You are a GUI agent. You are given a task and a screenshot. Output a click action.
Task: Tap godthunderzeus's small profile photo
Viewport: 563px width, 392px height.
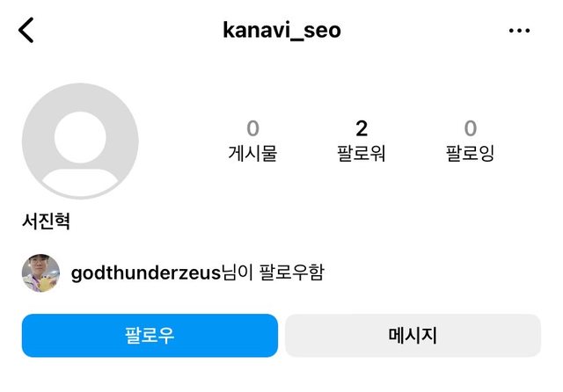click(x=40, y=273)
